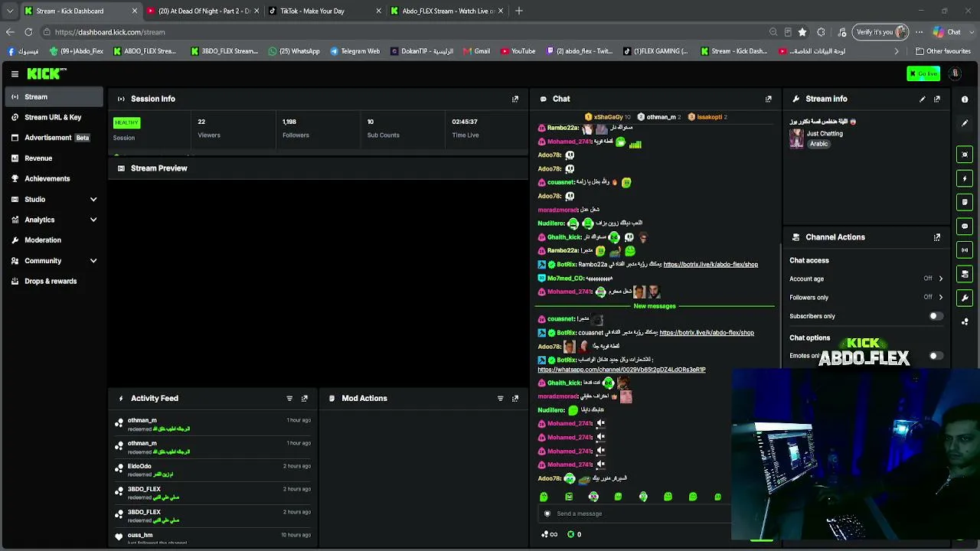Viewport: 980px width, 551px height.
Task: Switch to the TikTok browser tab
Action: pos(325,11)
